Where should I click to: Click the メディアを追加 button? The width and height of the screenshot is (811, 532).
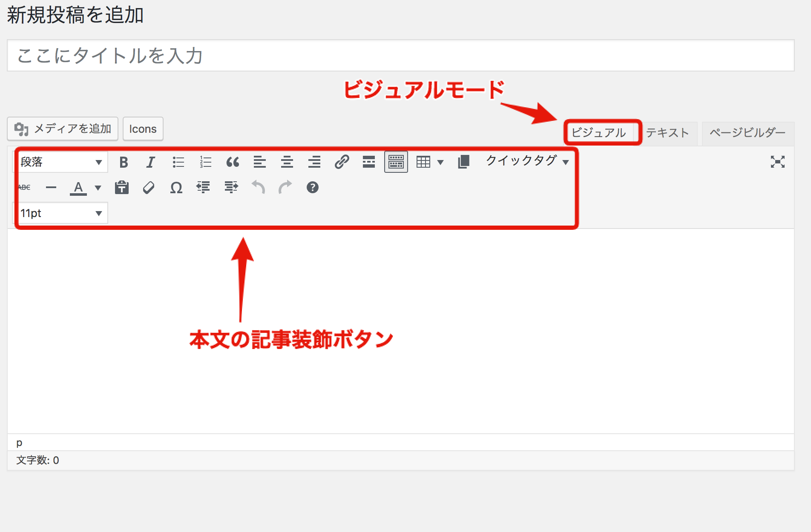(63, 129)
